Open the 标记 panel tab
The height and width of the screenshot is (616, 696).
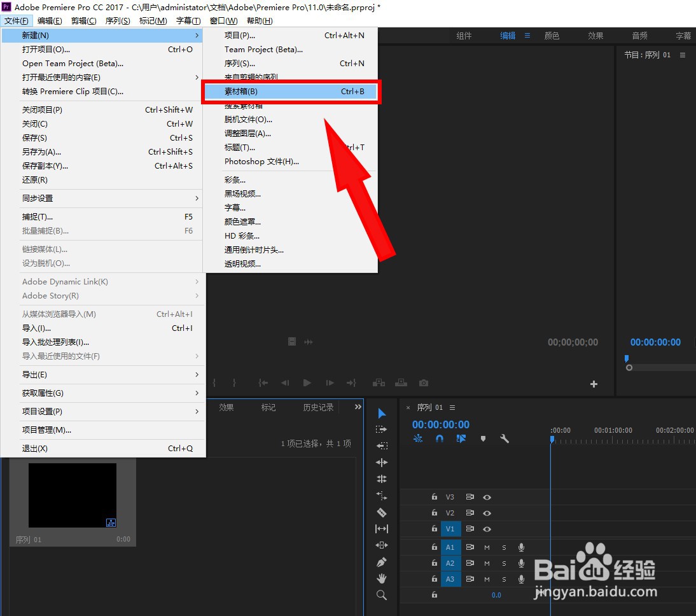point(268,407)
